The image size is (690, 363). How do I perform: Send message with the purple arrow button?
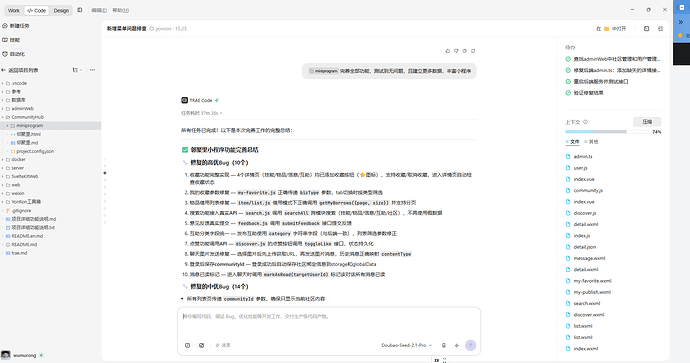click(x=470, y=345)
